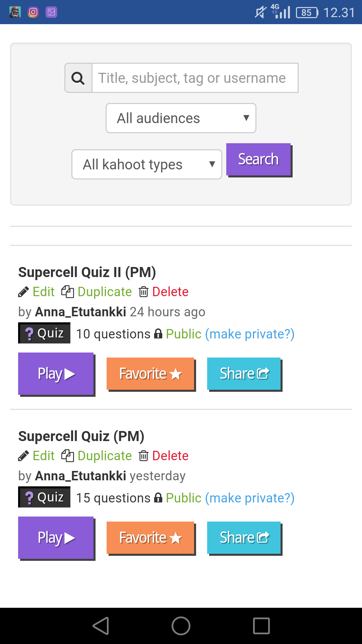The height and width of the screenshot is (644, 362).
Task: Share Supercell Quiz II (PM)
Action: tap(244, 374)
